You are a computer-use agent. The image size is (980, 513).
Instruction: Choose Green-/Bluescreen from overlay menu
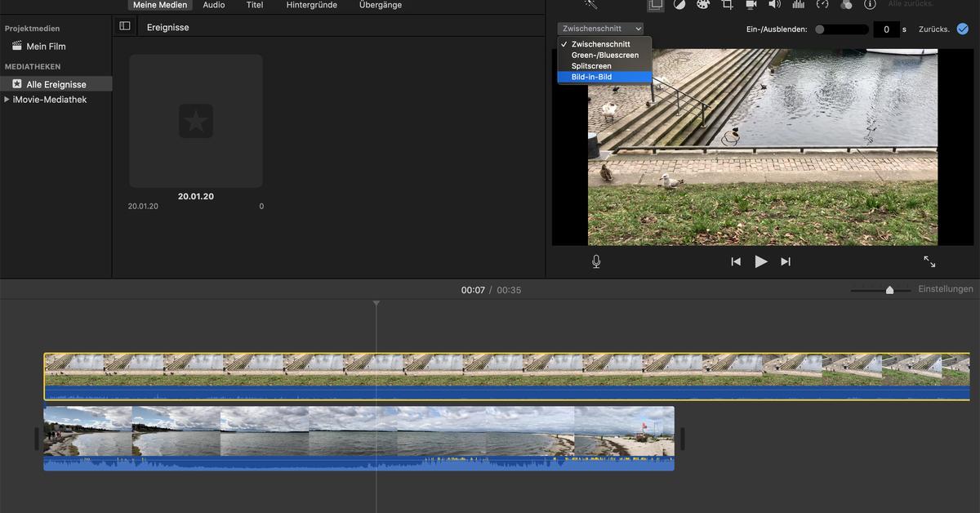tap(604, 55)
